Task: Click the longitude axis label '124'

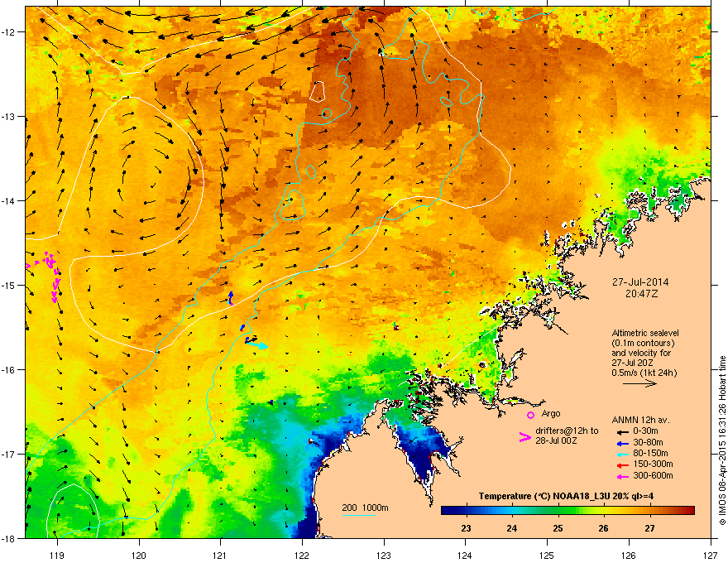Action: [465, 555]
